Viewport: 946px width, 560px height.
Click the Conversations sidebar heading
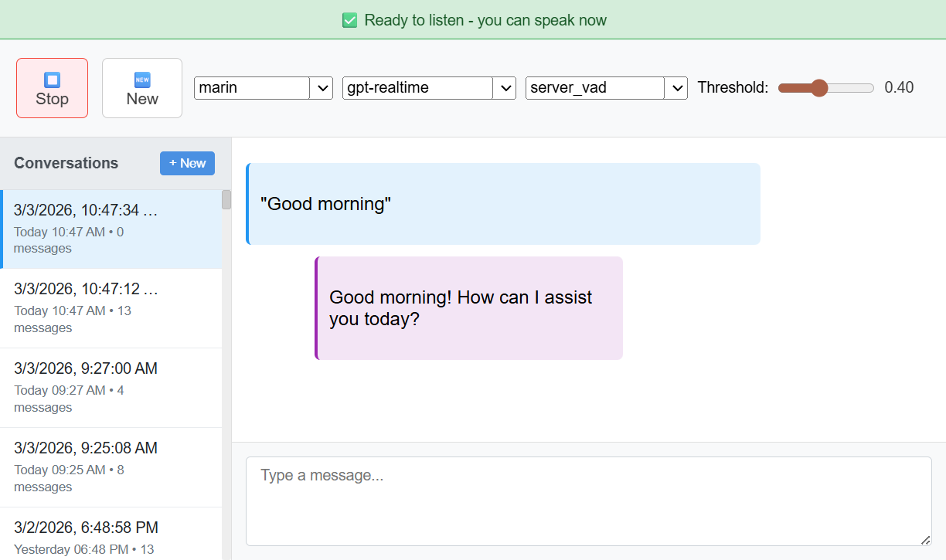(x=66, y=163)
